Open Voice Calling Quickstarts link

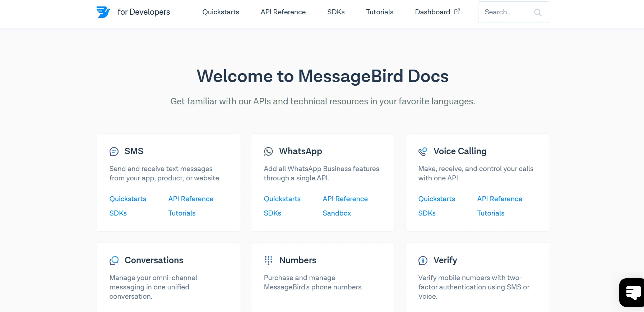coord(436,199)
